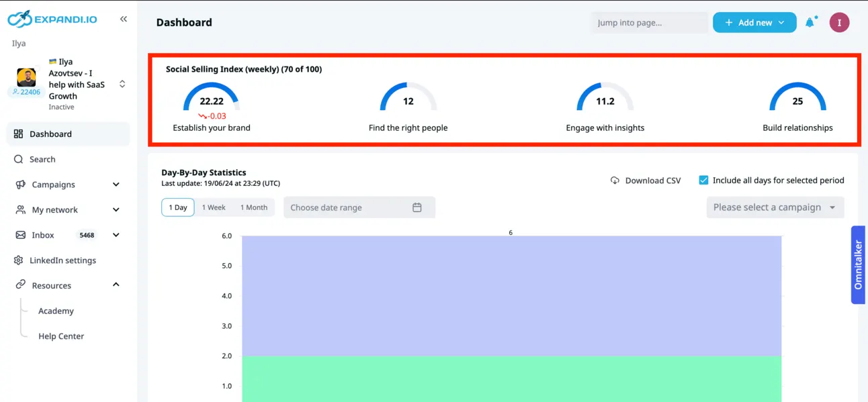Click the profile photo thumbnail
The height and width of the screenshot is (402, 868).
(x=26, y=77)
